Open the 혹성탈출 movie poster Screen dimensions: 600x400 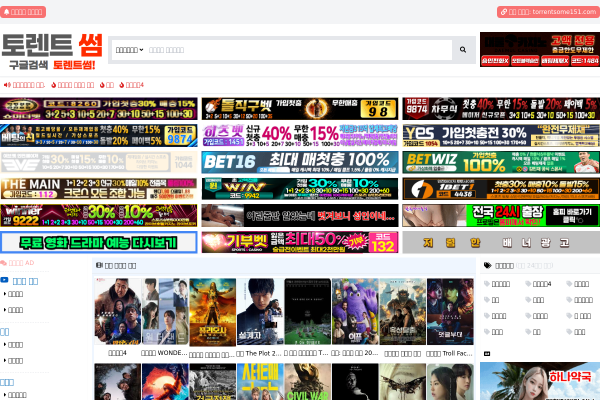[x=403, y=312]
